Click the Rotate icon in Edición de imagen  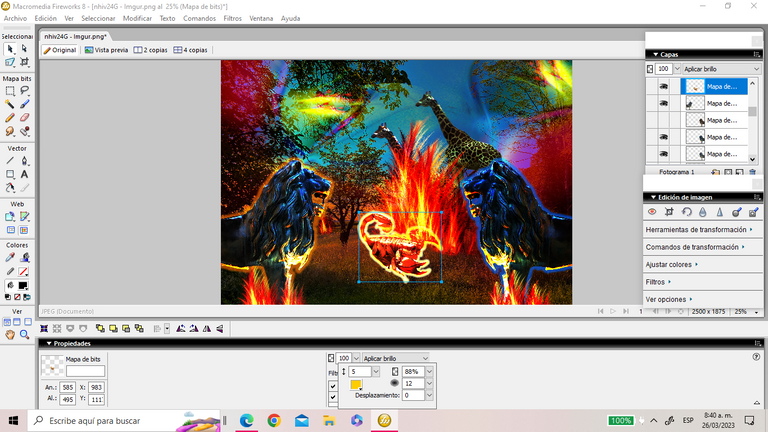coord(686,212)
